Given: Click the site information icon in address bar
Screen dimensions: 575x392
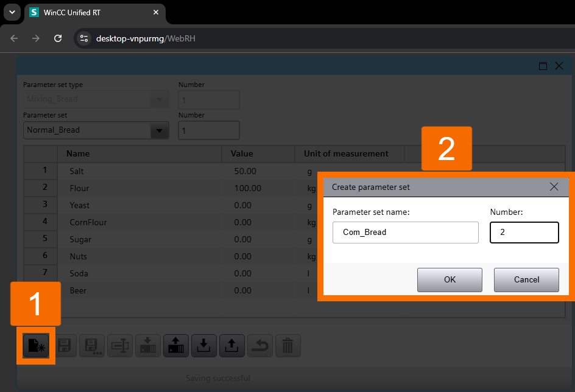Looking at the screenshot, I should (x=84, y=38).
